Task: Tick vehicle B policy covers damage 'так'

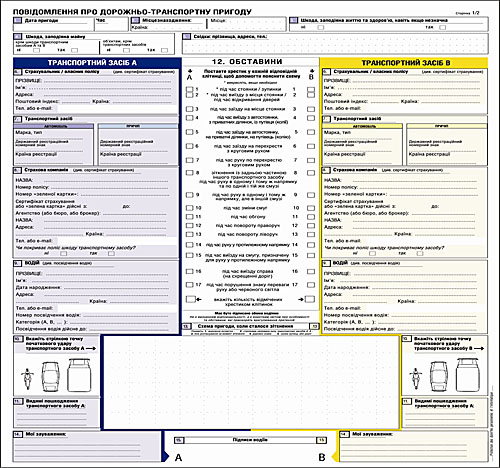Action: (x=420, y=253)
